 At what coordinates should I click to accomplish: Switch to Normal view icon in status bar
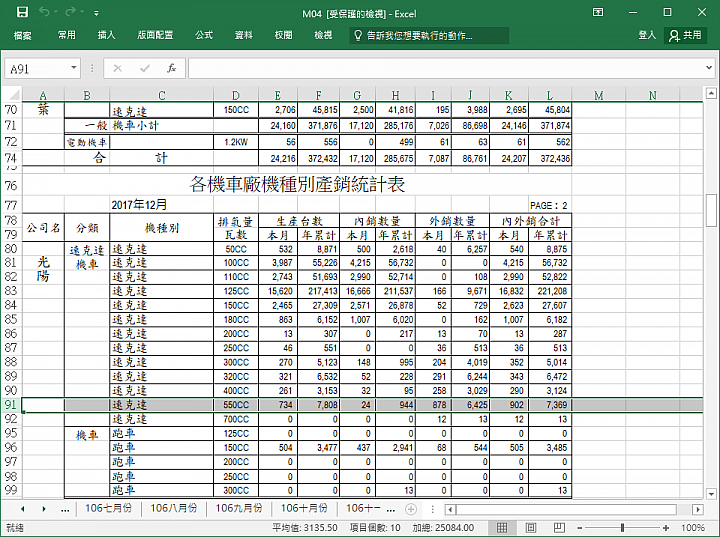coord(502,527)
